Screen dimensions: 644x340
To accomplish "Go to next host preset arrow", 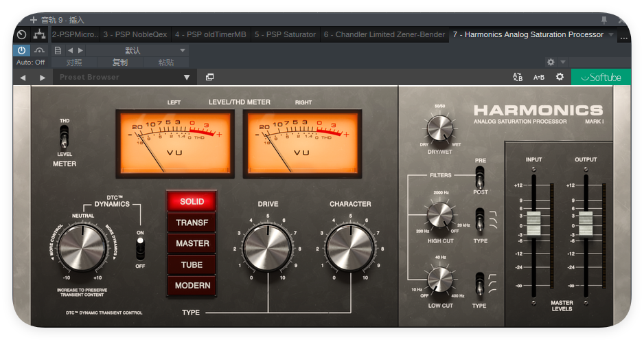I will coord(80,50).
